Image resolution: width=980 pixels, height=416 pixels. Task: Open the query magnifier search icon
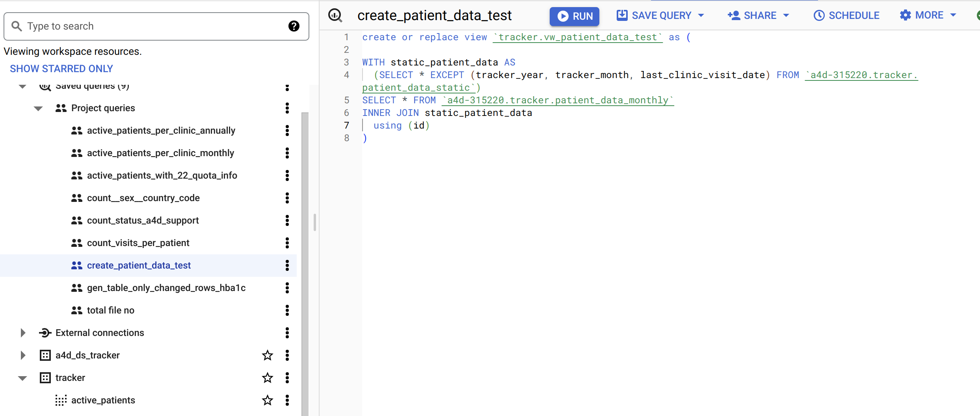[x=335, y=15]
